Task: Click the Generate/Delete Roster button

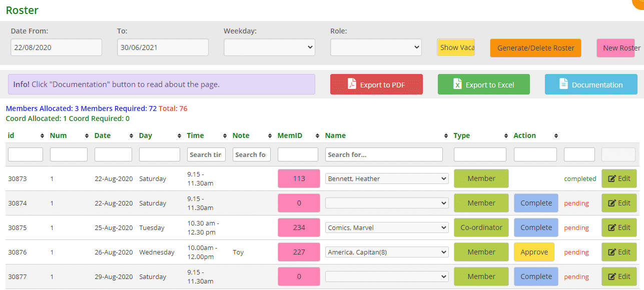Action: click(535, 47)
